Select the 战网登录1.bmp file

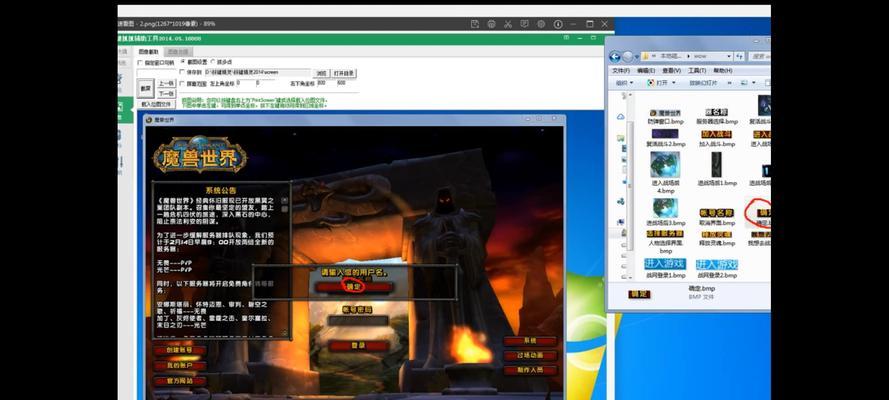pyautogui.click(x=665, y=268)
